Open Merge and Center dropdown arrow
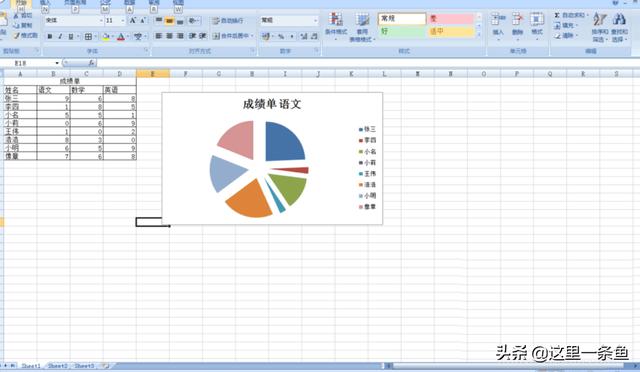Viewport: 640px width, 372px height. click(x=252, y=36)
